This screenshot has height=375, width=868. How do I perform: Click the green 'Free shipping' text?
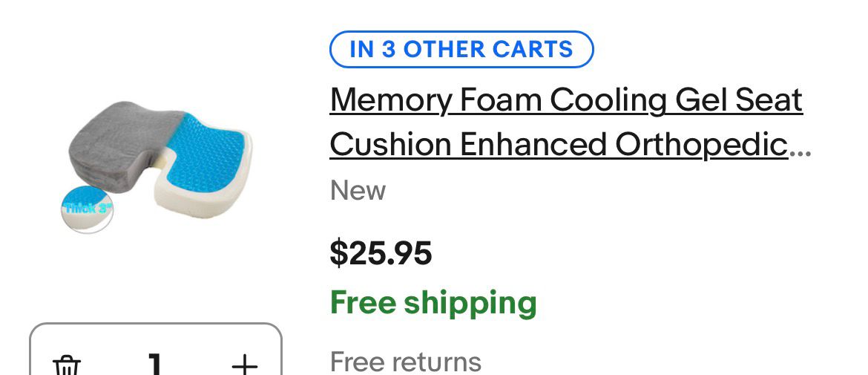(x=433, y=303)
